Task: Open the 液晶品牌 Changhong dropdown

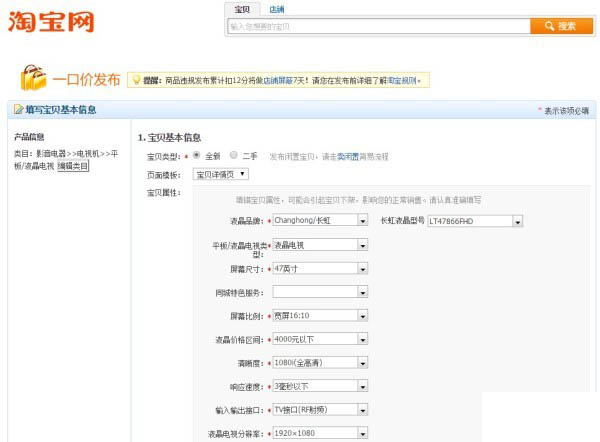Action: [x=320, y=220]
